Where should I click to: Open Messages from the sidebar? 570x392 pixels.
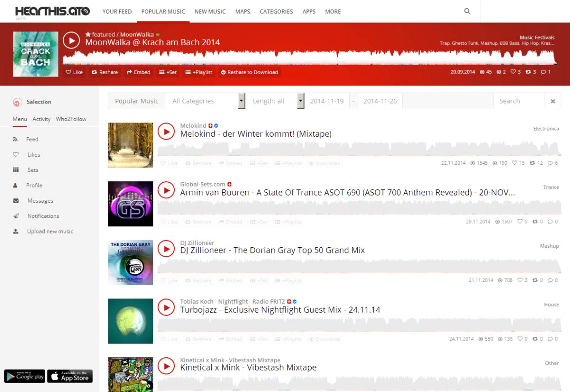[x=40, y=201]
